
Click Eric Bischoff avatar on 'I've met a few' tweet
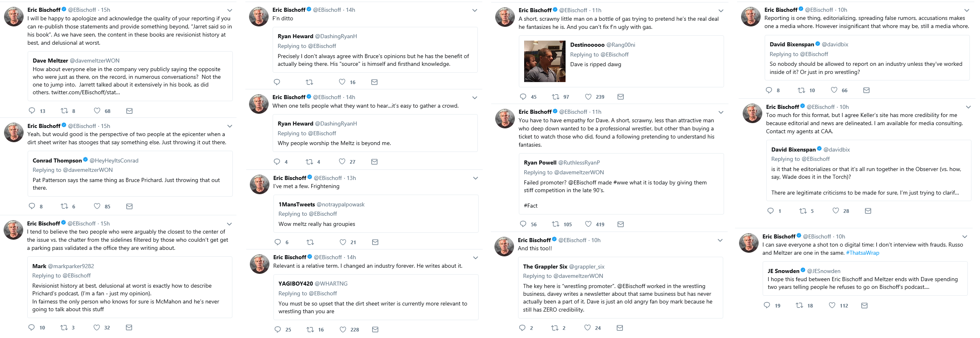259,184
